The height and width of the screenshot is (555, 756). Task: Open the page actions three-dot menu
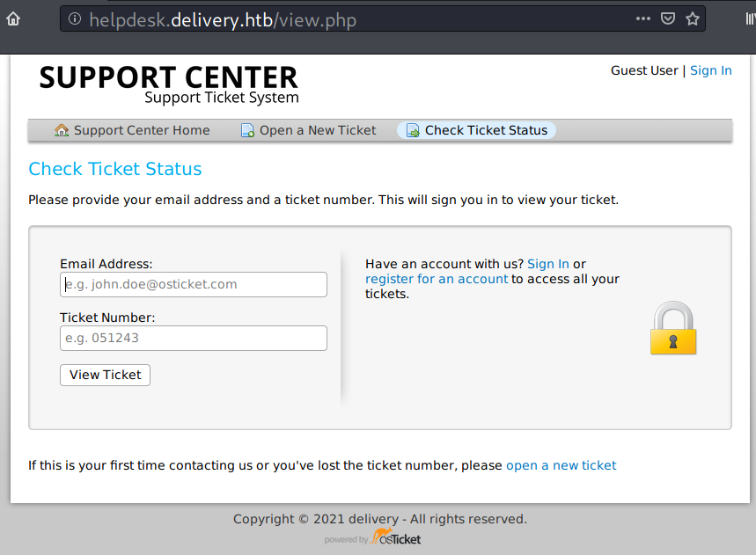(x=643, y=18)
